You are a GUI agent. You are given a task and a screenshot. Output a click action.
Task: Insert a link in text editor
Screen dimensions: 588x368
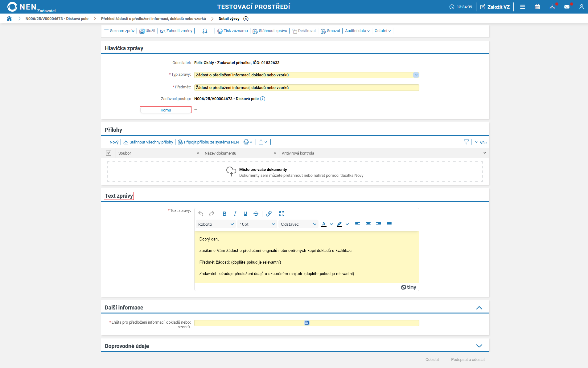pyautogui.click(x=269, y=214)
